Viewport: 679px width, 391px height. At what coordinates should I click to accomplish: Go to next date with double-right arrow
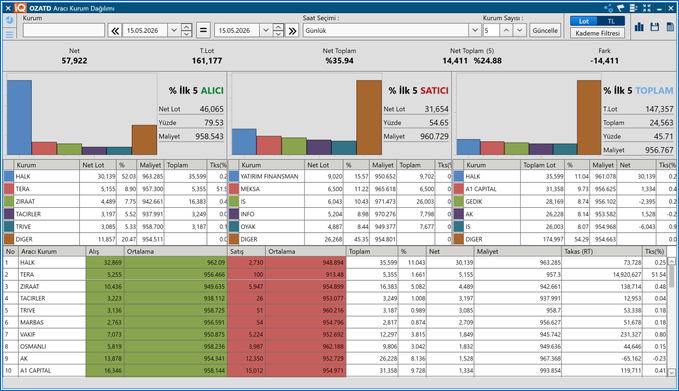click(x=293, y=30)
